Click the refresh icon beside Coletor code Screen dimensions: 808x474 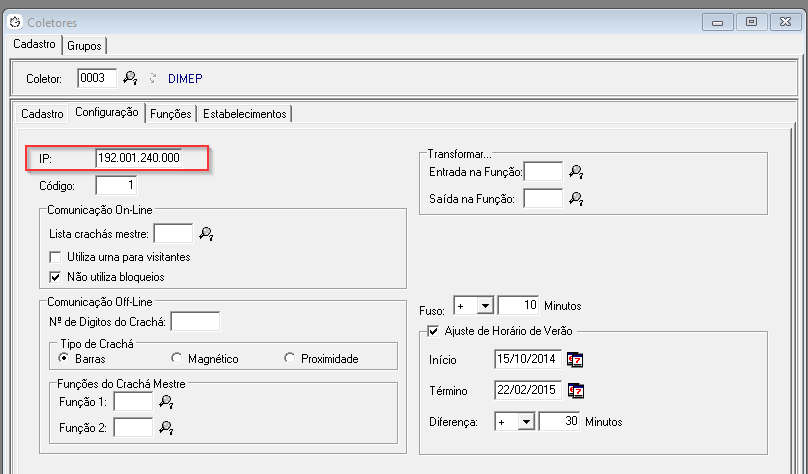[152, 78]
